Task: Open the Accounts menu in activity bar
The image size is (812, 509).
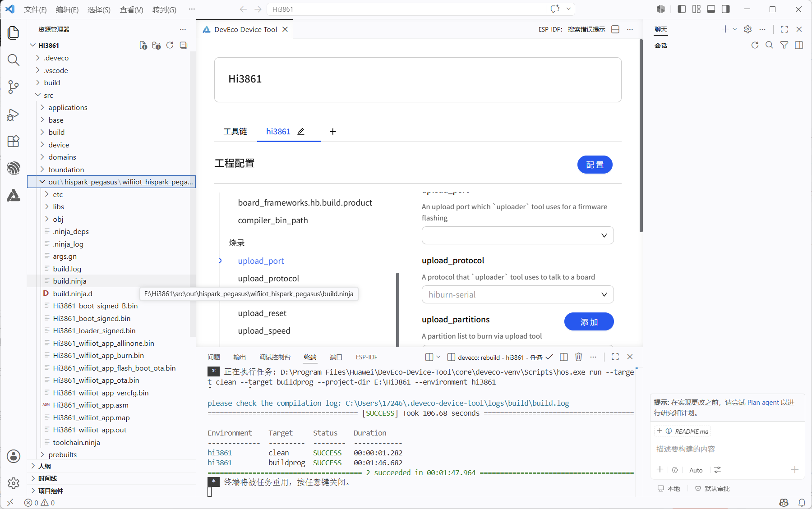Action: tap(14, 456)
